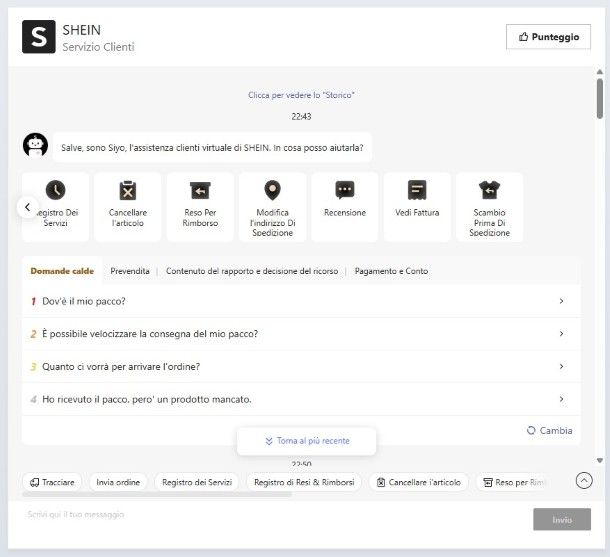Viewport: 610px width, 557px height.
Task: Click Siyo's greeting message bubble
Action: click(x=212, y=147)
